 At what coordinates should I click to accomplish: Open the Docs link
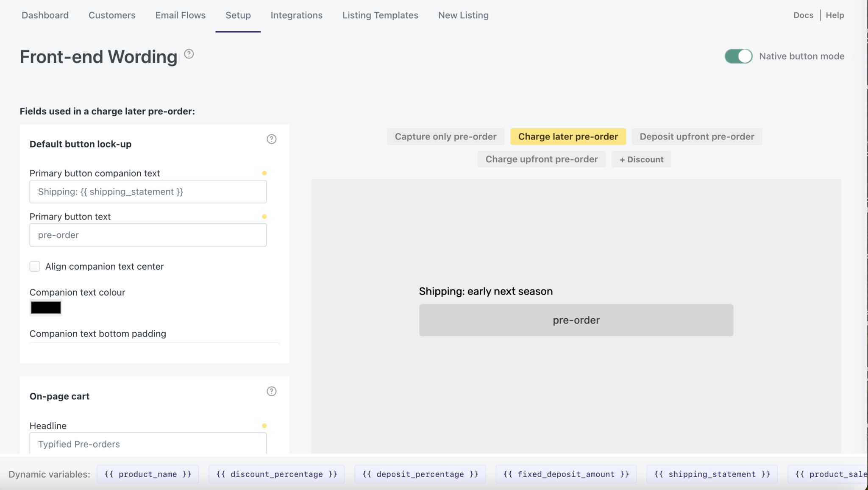click(803, 15)
